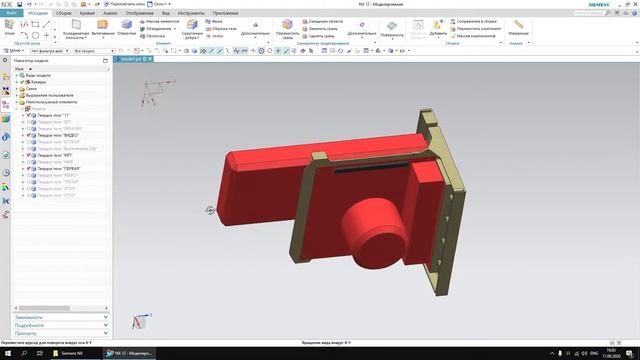Switch to the Кривая ribbon tab
Image resolution: width=640 pixels, height=360 pixels.
[x=87, y=13]
